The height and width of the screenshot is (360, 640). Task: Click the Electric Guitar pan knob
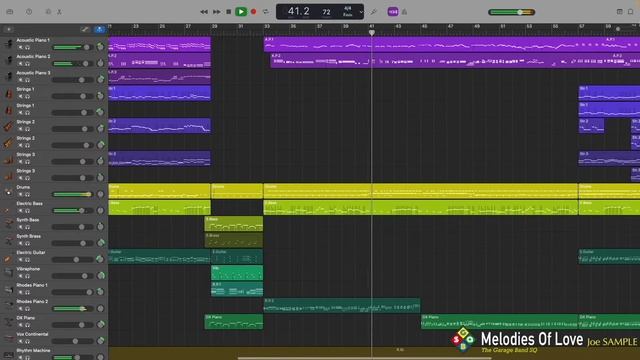pos(100,259)
